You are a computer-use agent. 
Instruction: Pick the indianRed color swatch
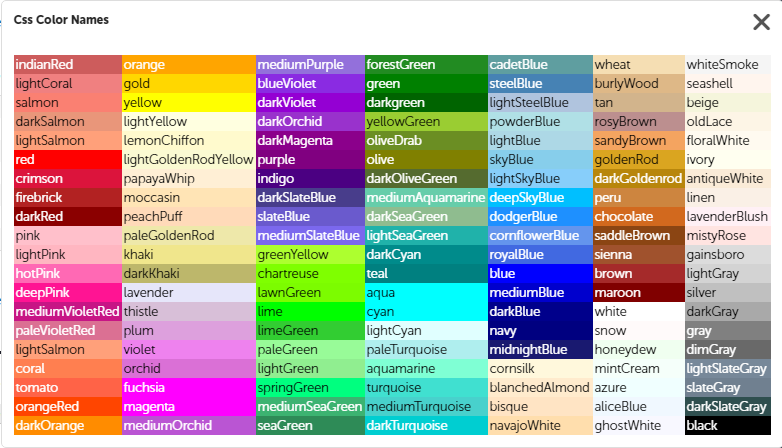click(68, 65)
